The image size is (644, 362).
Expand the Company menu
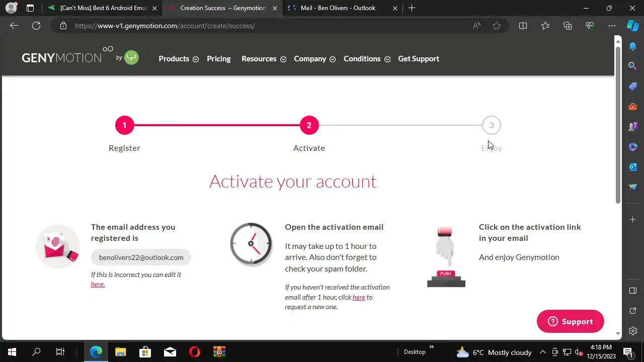(314, 59)
